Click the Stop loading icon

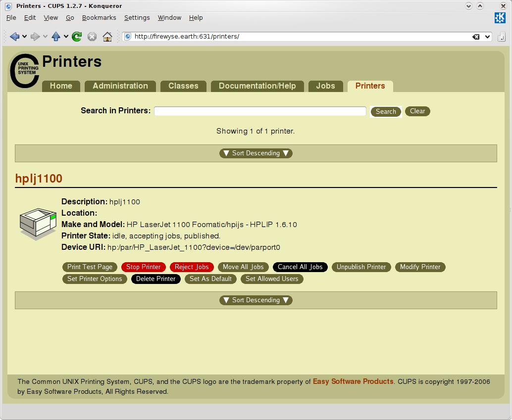[x=92, y=37]
